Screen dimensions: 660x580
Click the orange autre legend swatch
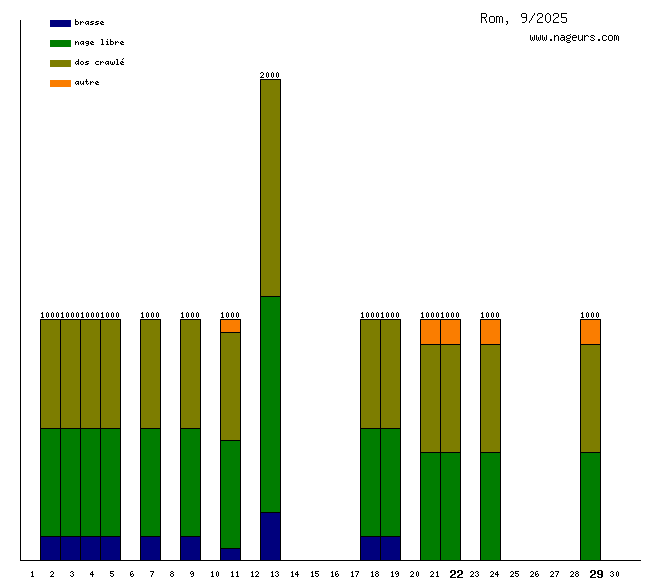pyautogui.click(x=60, y=83)
